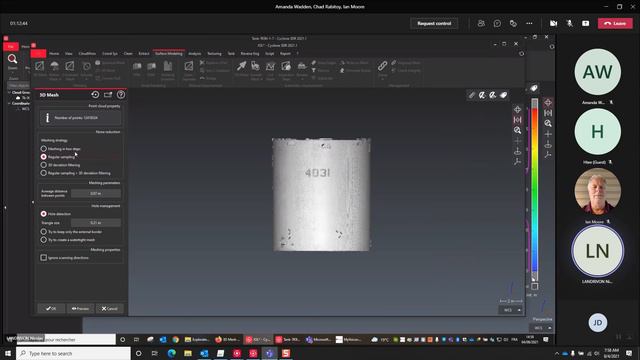Open Microsoft Edge from Windows taskbar

click(171, 353)
